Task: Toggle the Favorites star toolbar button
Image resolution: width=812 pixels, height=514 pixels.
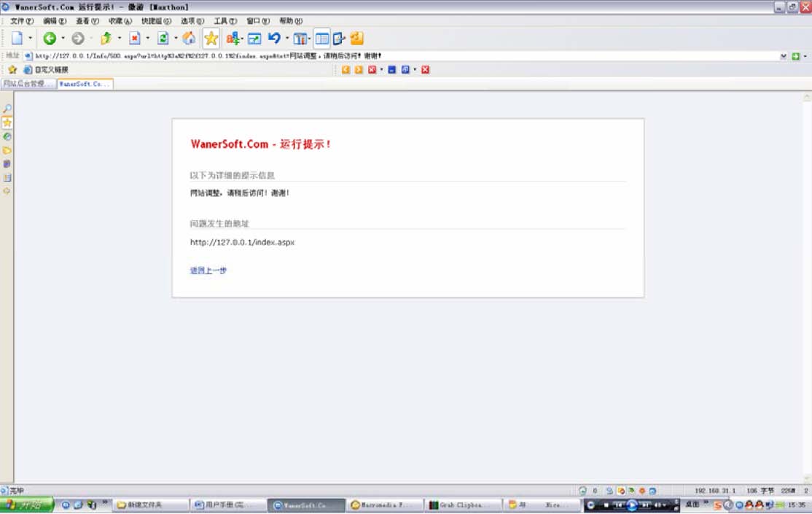Action: [x=211, y=39]
